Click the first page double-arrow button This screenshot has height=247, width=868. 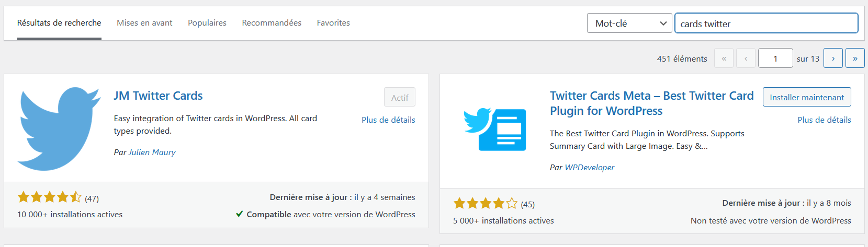(724, 58)
